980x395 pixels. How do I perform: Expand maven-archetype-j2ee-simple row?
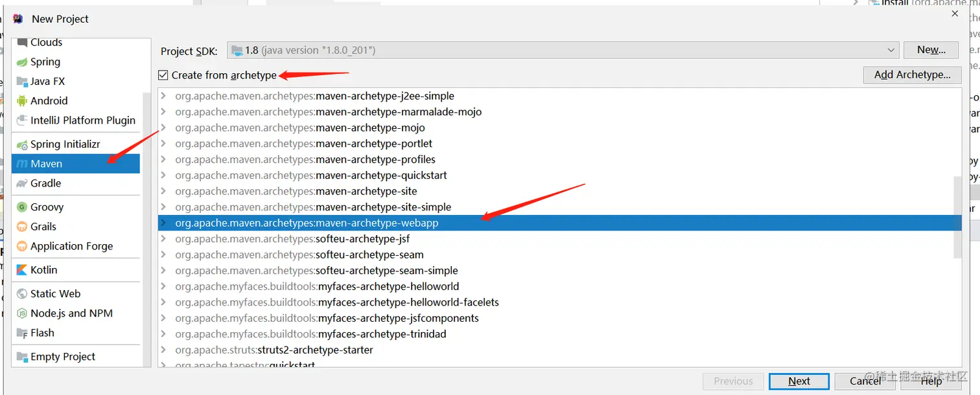click(163, 96)
